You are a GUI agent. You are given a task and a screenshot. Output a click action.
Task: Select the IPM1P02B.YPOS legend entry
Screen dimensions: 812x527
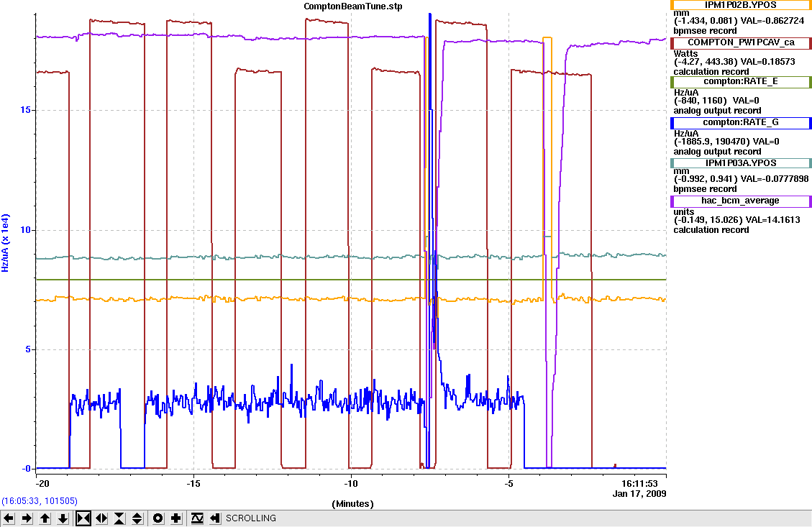click(741, 5)
